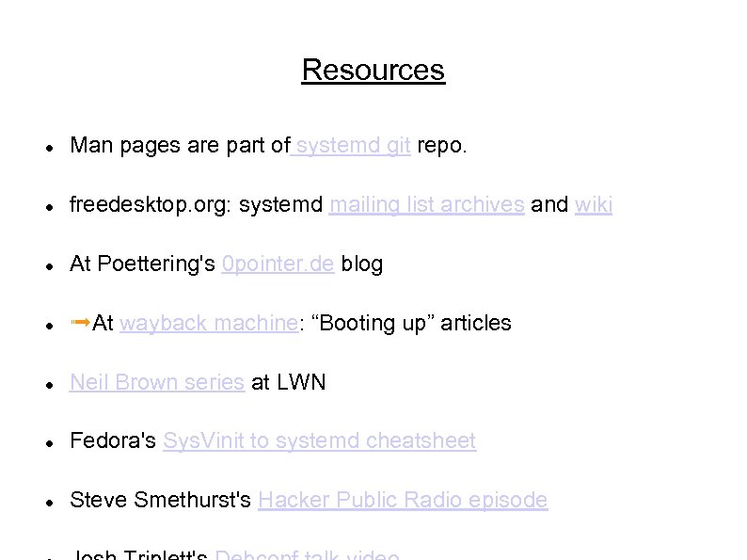This screenshot has width=747, height=560.
Task: Open the wiki link
Action: [594, 204]
